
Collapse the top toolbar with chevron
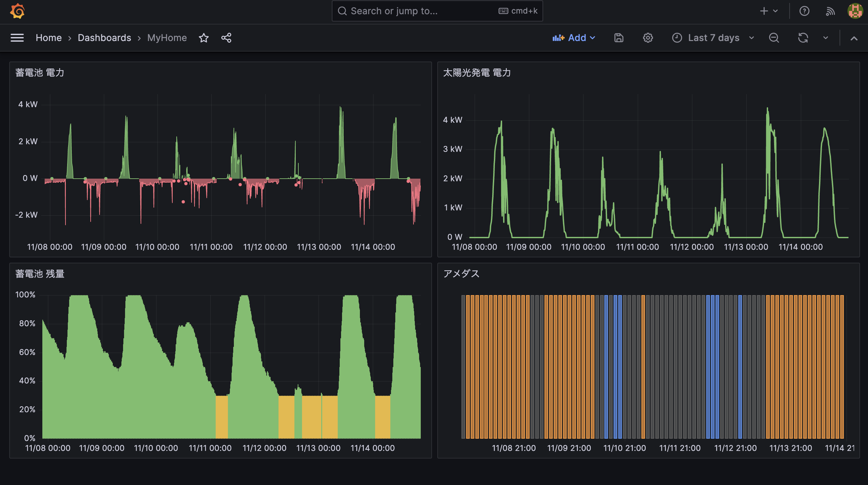(x=854, y=38)
